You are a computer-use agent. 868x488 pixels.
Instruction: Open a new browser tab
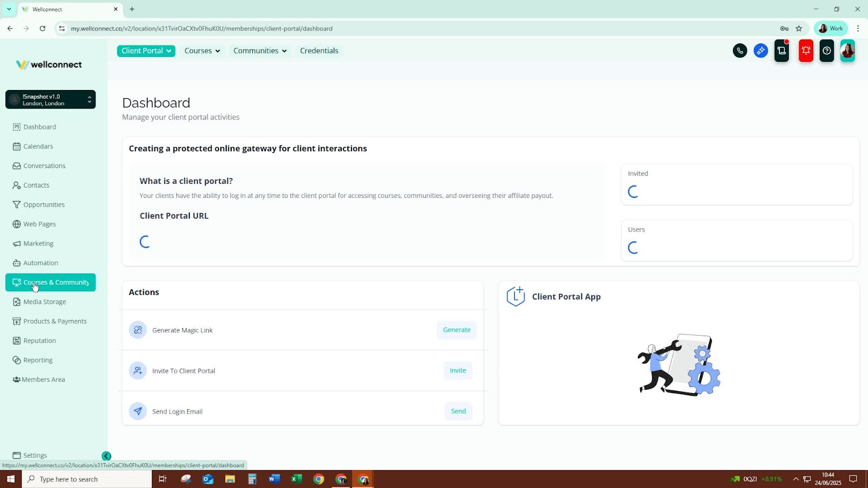(132, 9)
